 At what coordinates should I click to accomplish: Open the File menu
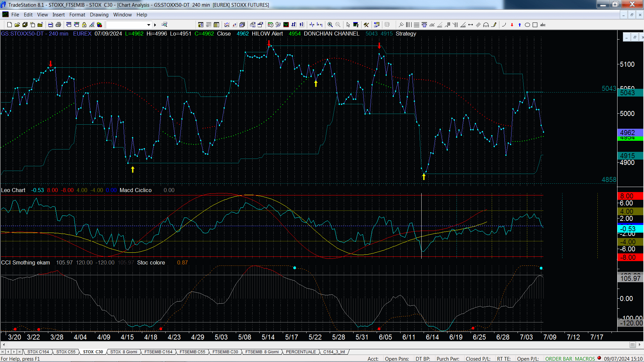pyautogui.click(x=15, y=15)
